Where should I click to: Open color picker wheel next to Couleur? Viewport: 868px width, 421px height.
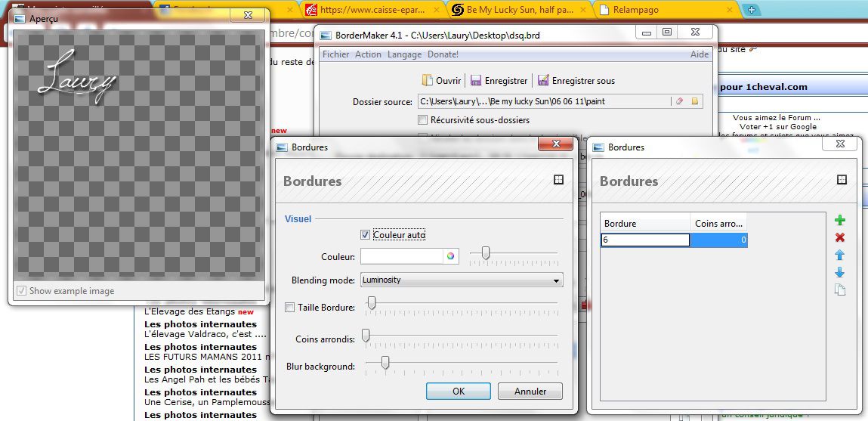(450, 256)
